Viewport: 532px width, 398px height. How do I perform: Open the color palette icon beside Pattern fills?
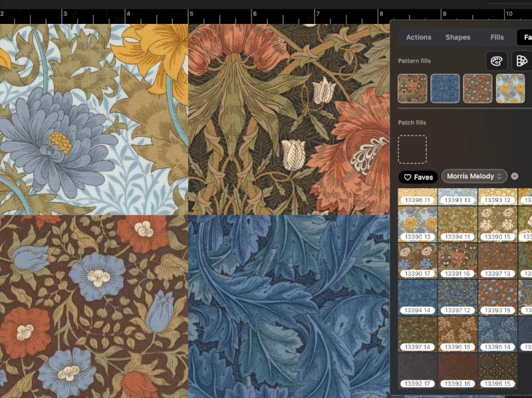496,61
